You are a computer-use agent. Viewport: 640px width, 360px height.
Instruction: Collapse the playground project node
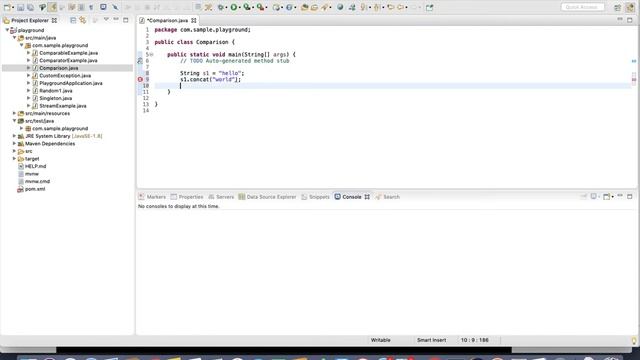pyautogui.click(x=7, y=30)
